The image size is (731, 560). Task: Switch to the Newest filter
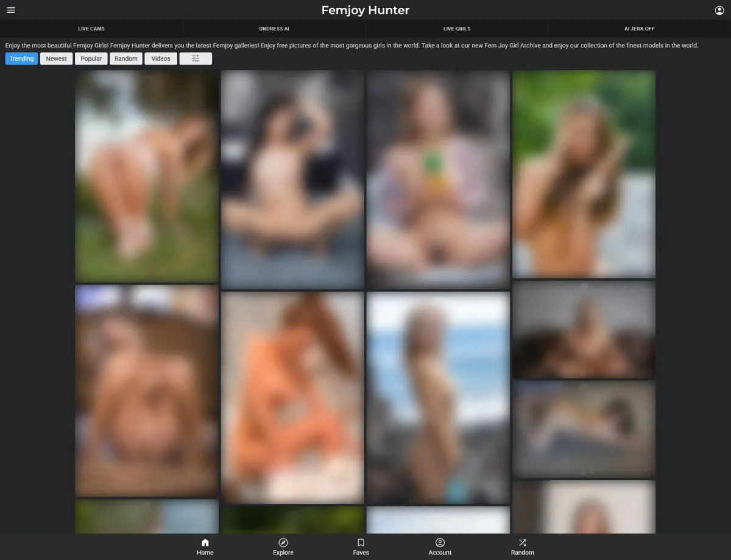[x=56, y=58]
